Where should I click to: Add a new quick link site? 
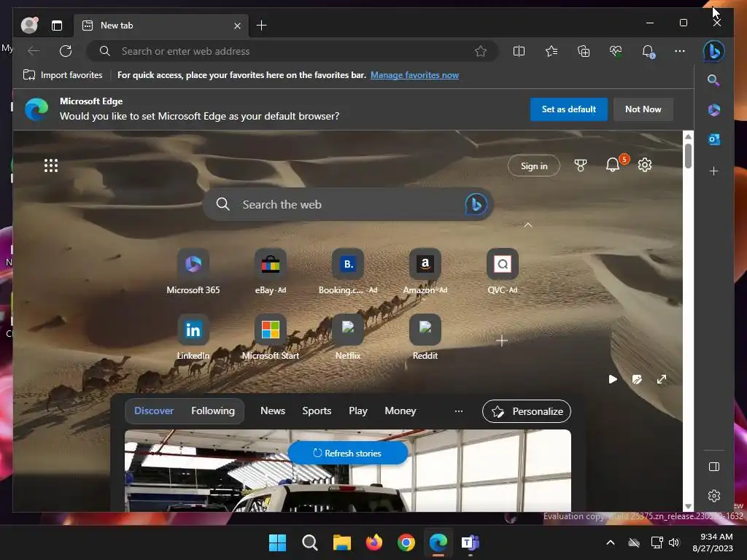click(x=502, y=341)
